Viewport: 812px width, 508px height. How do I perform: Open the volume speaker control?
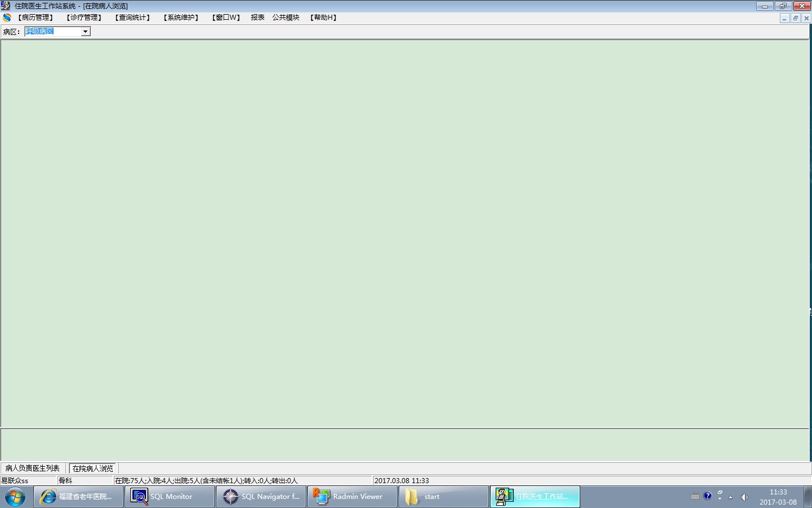pyautogui.click(x=744, y=497)
